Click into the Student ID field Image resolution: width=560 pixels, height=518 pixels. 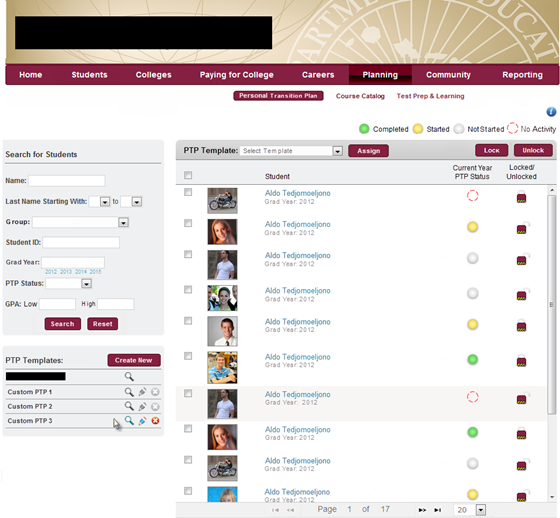[x=81, y=243]
